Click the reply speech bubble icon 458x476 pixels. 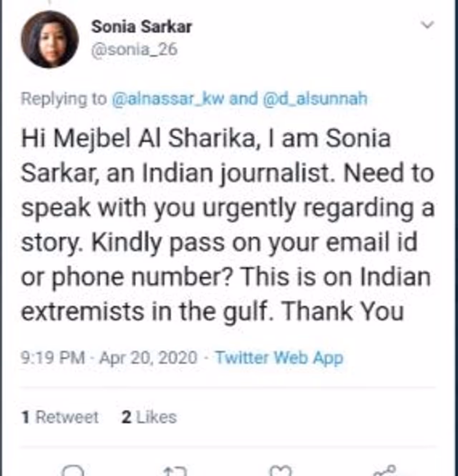(x=73, y=471)
